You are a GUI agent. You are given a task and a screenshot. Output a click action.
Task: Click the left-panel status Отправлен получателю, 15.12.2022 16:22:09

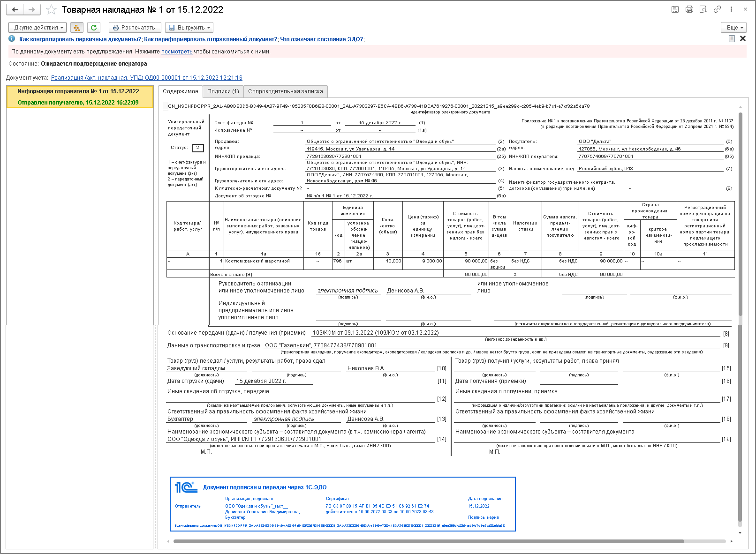78,103
